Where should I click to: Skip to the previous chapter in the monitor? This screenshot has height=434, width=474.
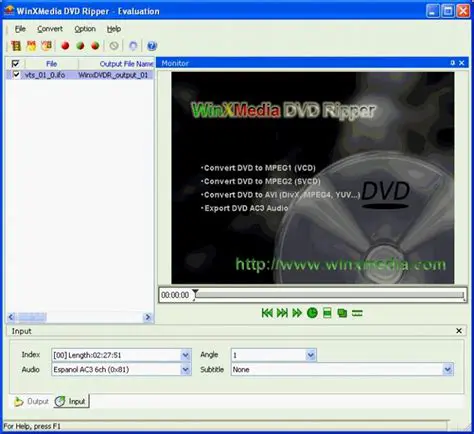pos(267,313)
